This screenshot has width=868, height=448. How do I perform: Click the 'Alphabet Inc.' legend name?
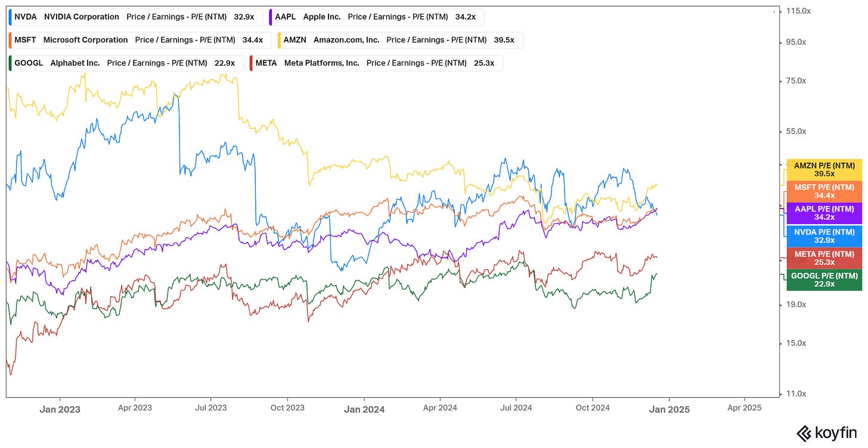pyautogui.click(x=75, y=63)
